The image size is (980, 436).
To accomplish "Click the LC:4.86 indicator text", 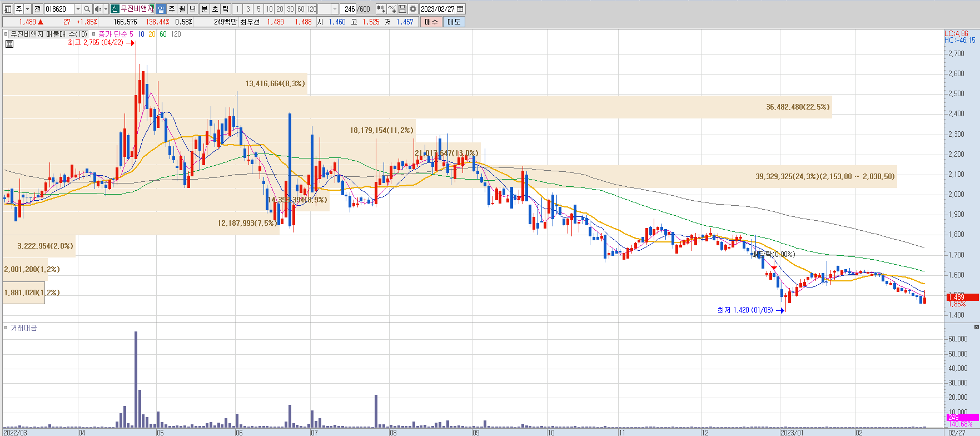I will click(956, 33).
